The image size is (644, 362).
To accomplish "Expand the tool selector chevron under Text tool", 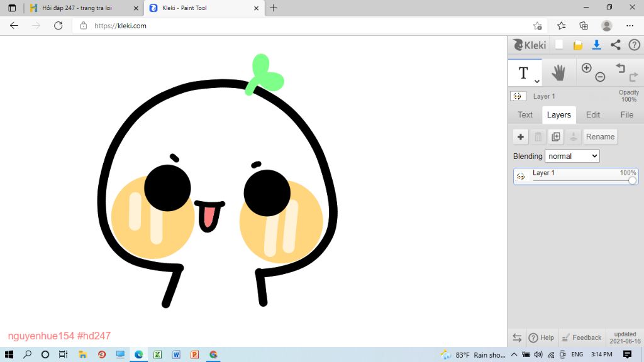I will (x=537, y=81).
